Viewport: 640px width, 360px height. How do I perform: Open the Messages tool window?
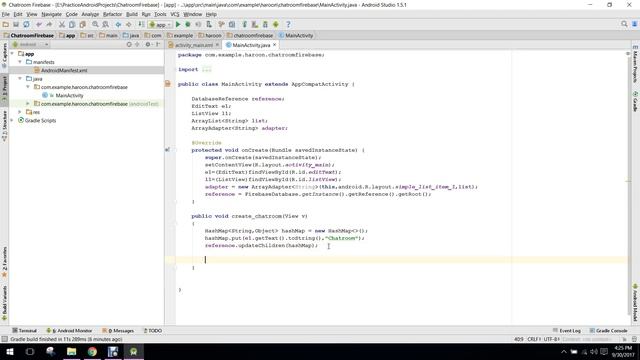(118, 331)
